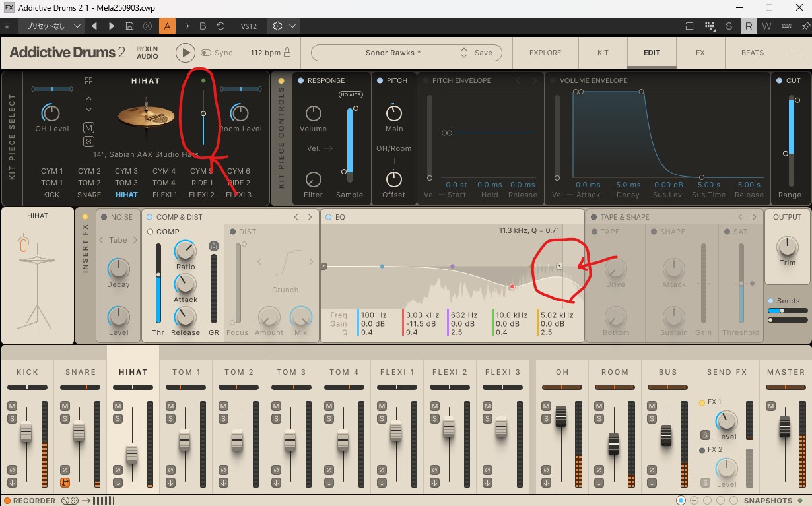812x506 pixels.
Task: Select the CYM 1 kit piece
Action: pyautogui.click(x=52, y=171)
